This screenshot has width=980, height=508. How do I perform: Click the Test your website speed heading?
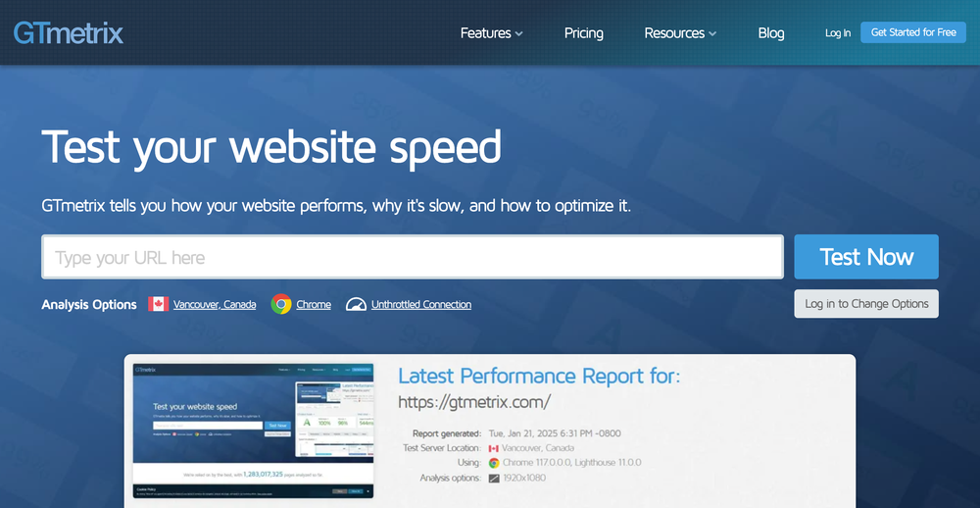click(271, 148)
